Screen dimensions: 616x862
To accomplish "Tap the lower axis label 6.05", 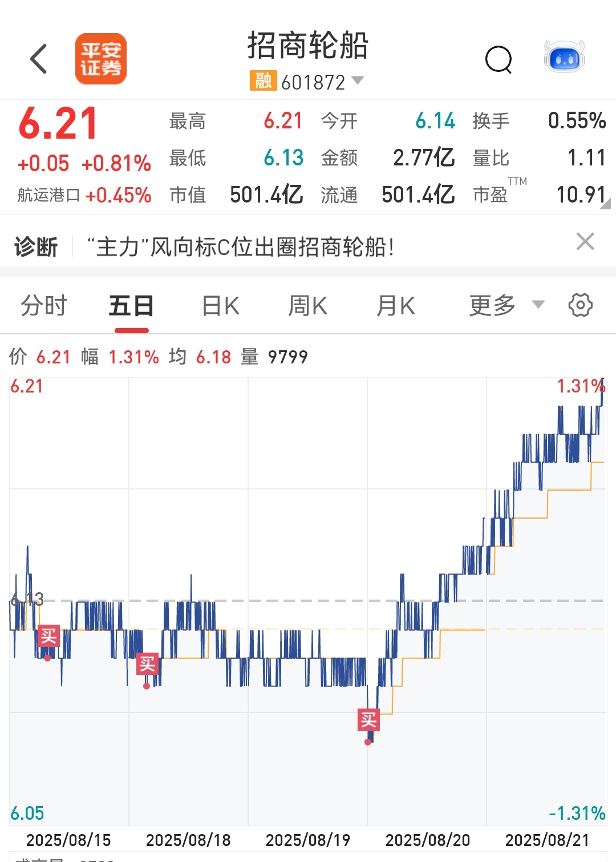I will point(27,814).
